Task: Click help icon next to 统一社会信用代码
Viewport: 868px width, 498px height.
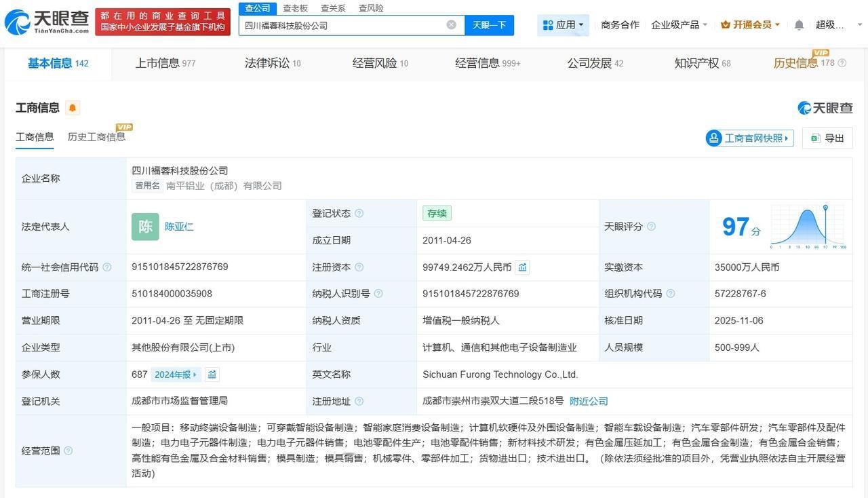Action: tap(106, 267)
